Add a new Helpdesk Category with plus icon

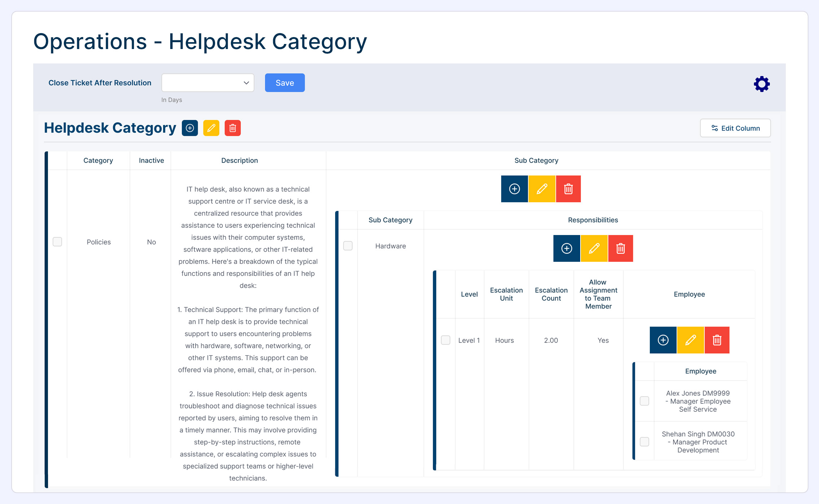[190, 128]
